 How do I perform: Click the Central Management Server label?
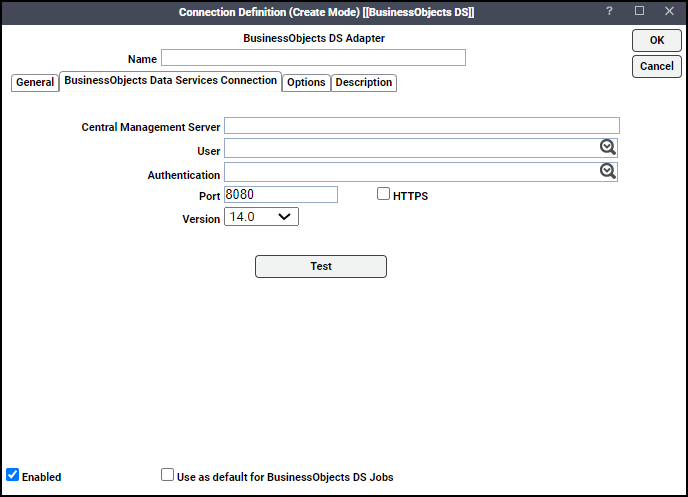[x=150, y=127]
